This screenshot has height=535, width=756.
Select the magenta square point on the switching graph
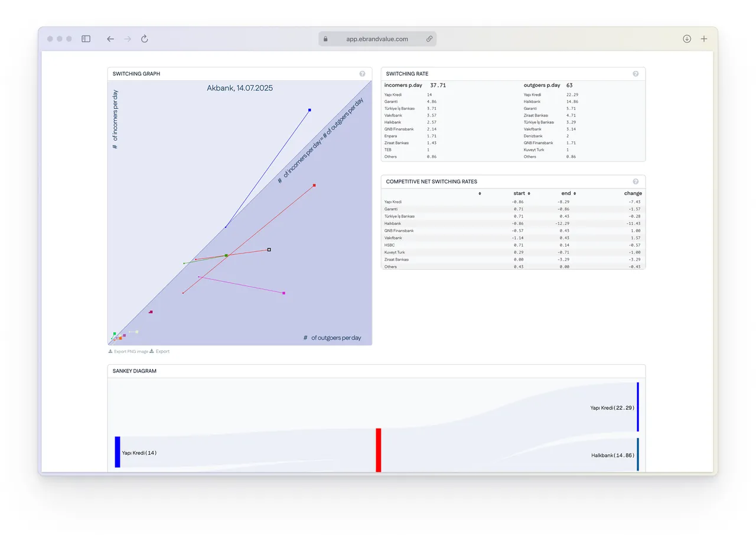284,293
